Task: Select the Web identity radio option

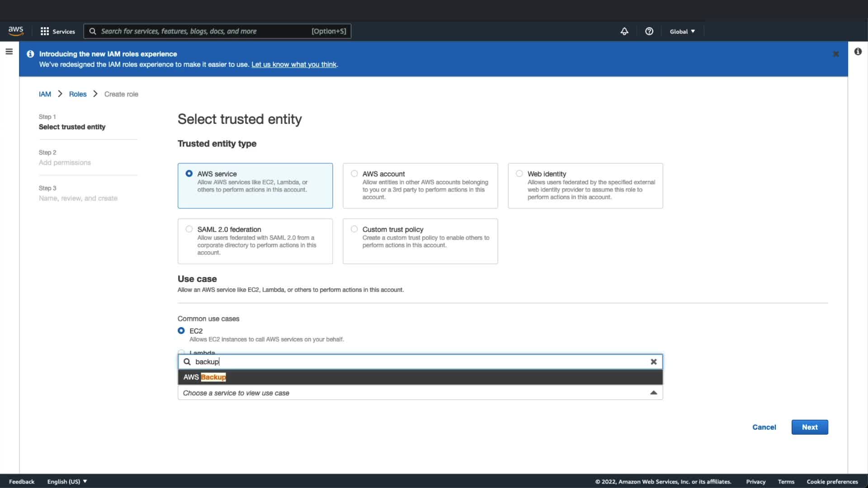Action: click(519, 174)
